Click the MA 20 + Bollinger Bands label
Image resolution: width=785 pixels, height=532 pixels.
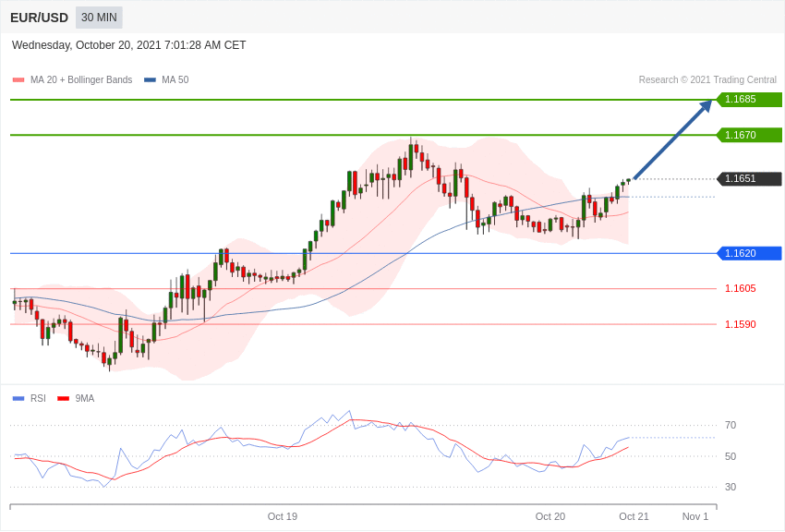click(x=81, y=79)
